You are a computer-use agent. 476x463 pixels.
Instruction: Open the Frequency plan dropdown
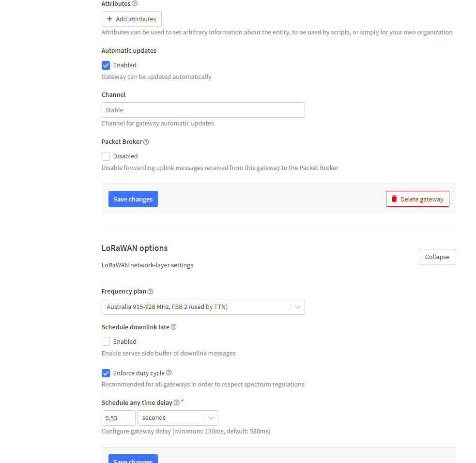297,307
